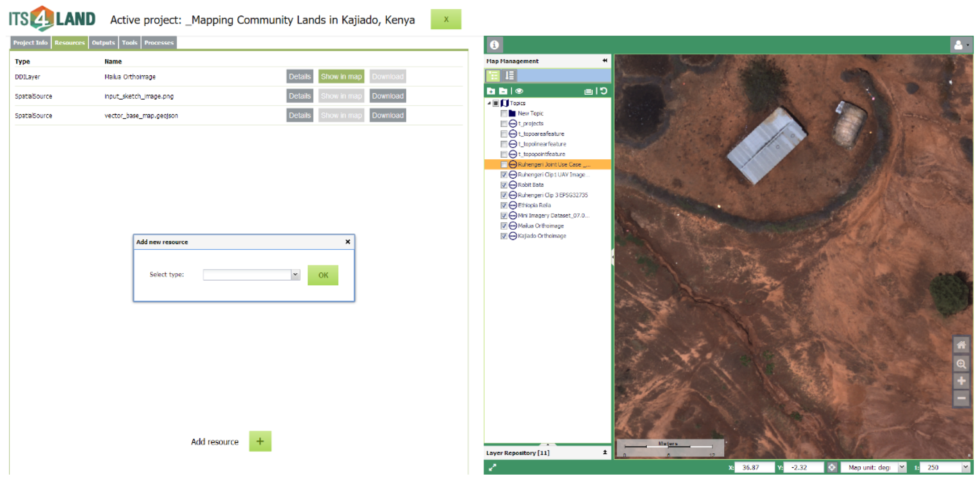Uncheck the Kajiado Orthoimage layer
This screenshot has height=482, width=980.
[x=504, y=236]
